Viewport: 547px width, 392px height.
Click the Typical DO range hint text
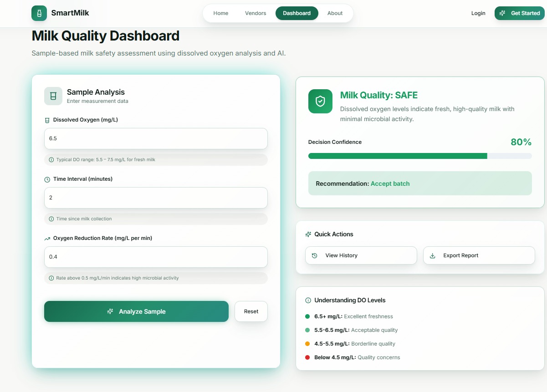coord(106,160)
